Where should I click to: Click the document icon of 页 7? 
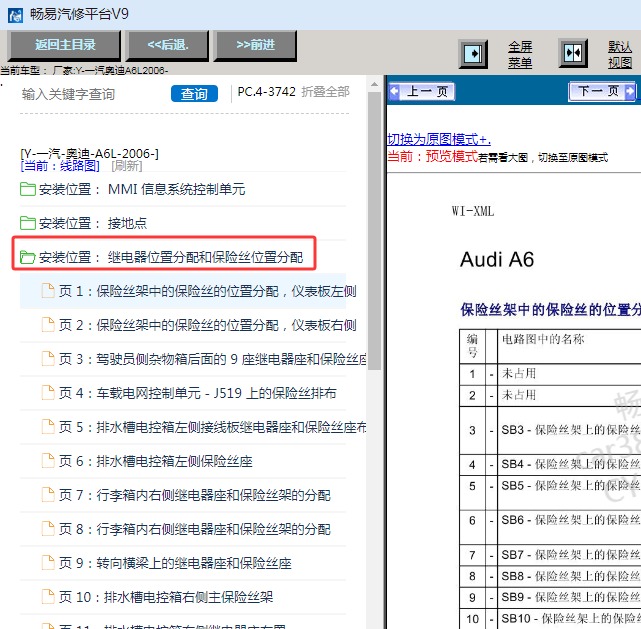click(48, 495)
